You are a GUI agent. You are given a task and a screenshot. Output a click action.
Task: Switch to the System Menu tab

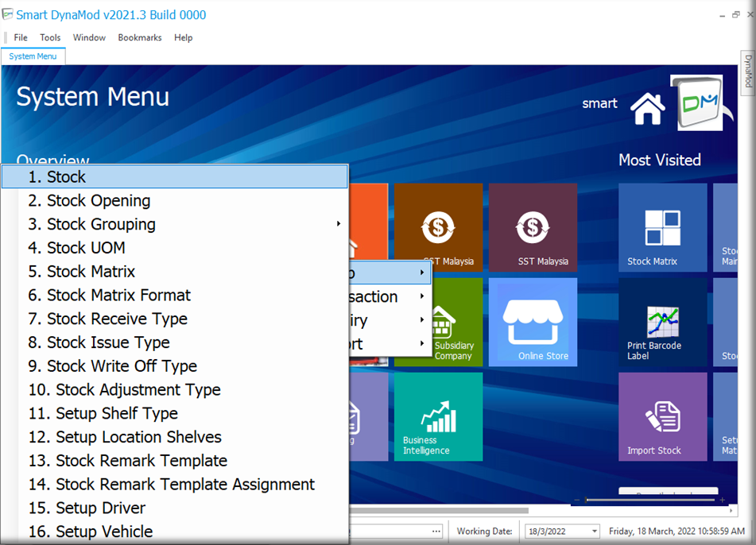click(x=33, y=56)
